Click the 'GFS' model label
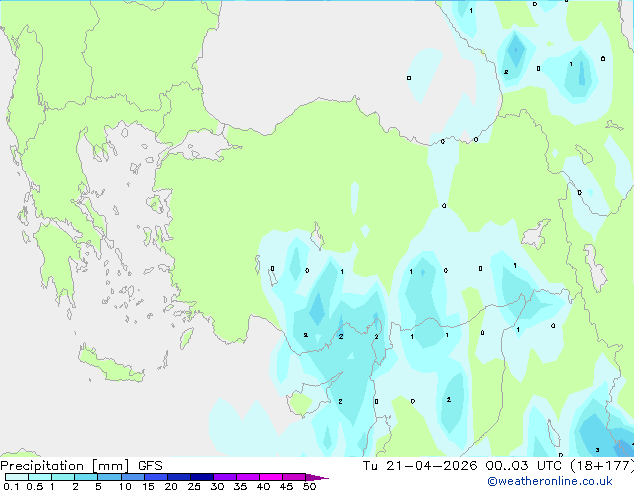The image size is (634, 490). click(x=150, y=466)
